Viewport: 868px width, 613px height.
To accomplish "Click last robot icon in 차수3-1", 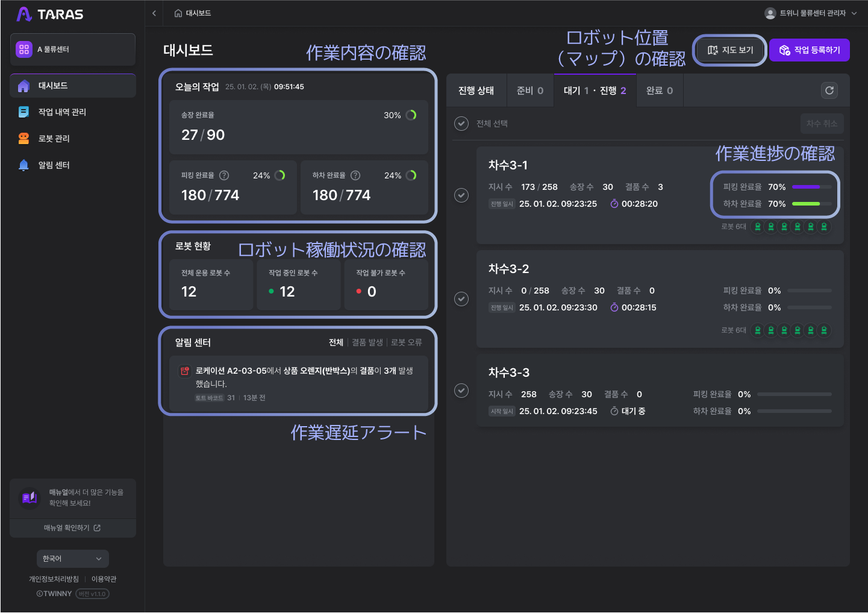I will (x=824, y=227).
